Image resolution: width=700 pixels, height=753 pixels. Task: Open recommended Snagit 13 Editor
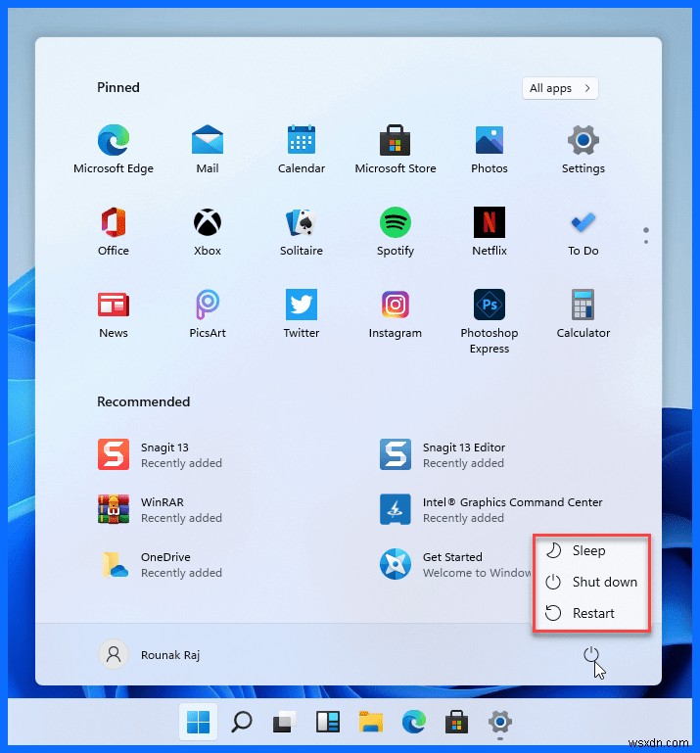coord(443,454)
